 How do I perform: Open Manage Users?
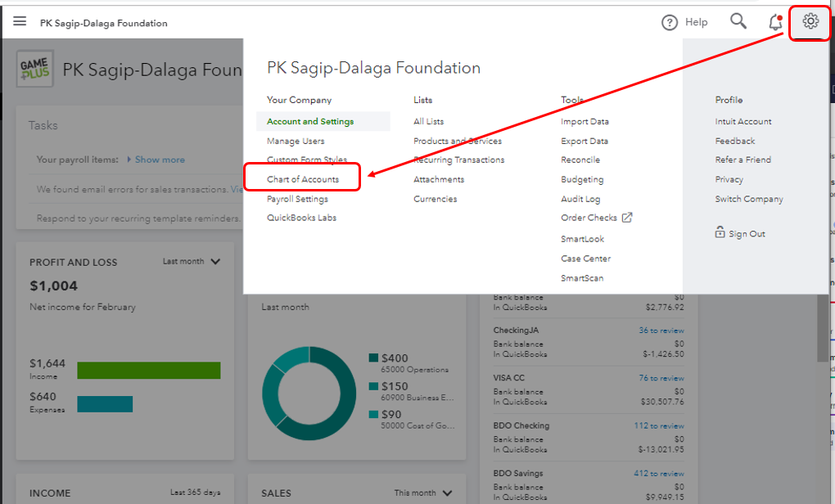point(296,141)
